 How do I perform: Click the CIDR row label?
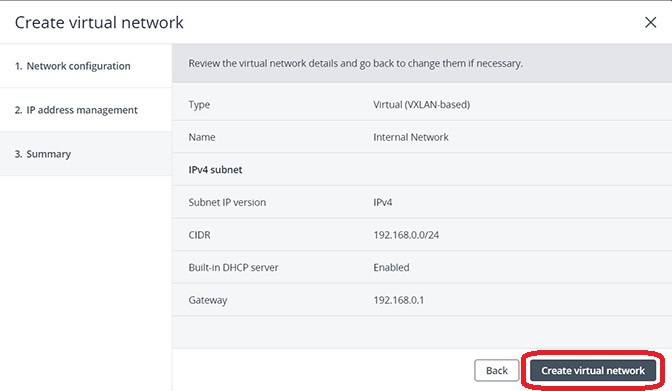[x=199, y=235]
